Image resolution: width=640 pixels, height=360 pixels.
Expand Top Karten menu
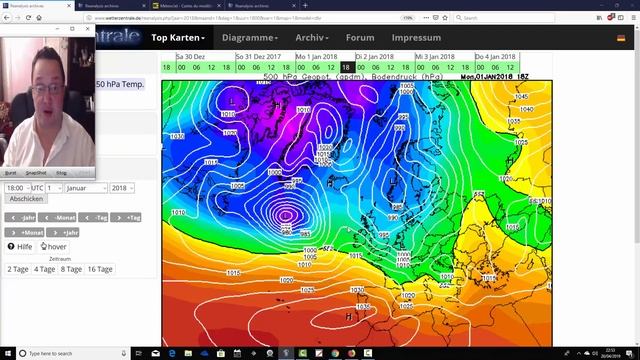178,38
